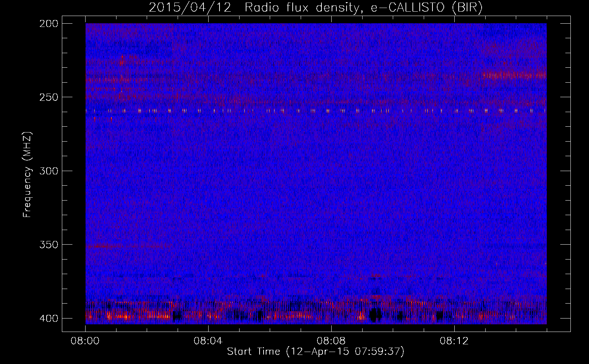Click the 350 frequency tick label

(48, 245)
